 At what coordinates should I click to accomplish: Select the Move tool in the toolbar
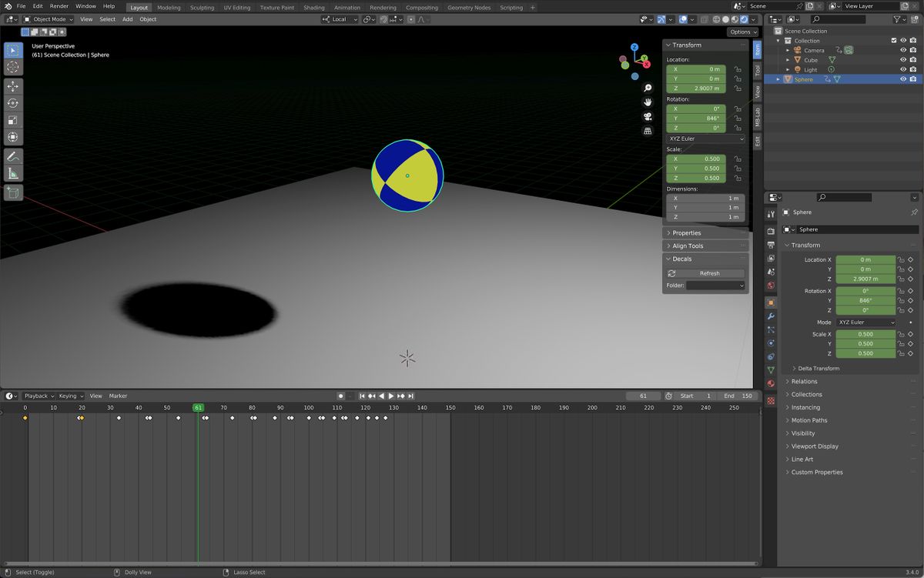12,86
